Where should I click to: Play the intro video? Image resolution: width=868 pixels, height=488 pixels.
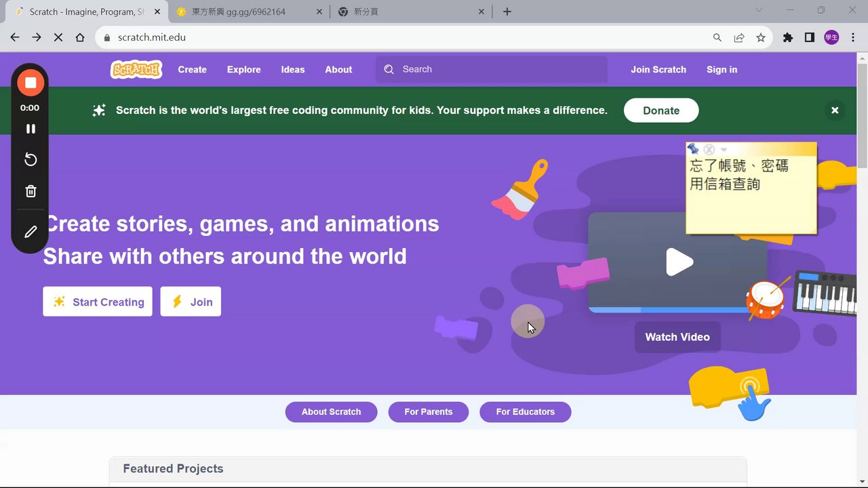coord(679,262)
